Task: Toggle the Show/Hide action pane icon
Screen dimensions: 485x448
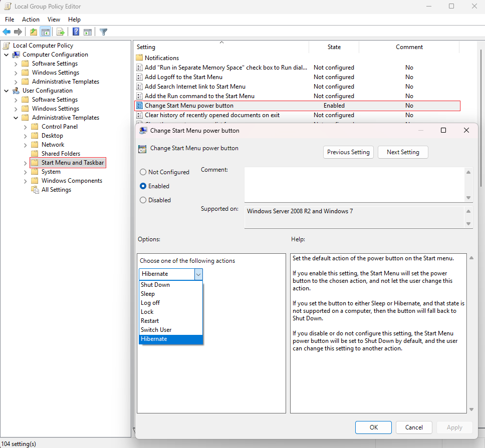Action: tap(88, 32)
